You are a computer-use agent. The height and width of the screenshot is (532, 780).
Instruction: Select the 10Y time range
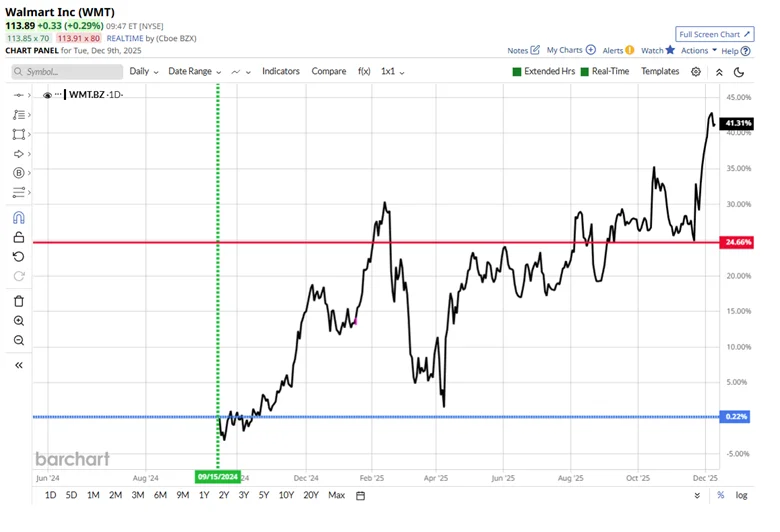point(286,495)
